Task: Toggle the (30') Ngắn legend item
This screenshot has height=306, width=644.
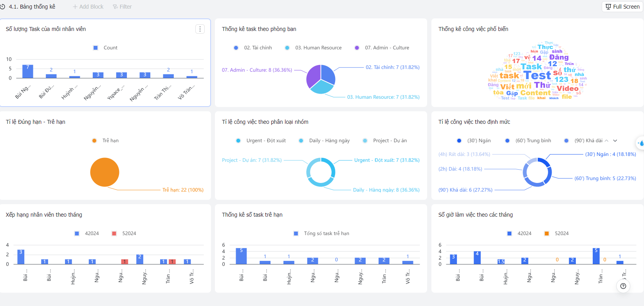Action: point(474,141)
